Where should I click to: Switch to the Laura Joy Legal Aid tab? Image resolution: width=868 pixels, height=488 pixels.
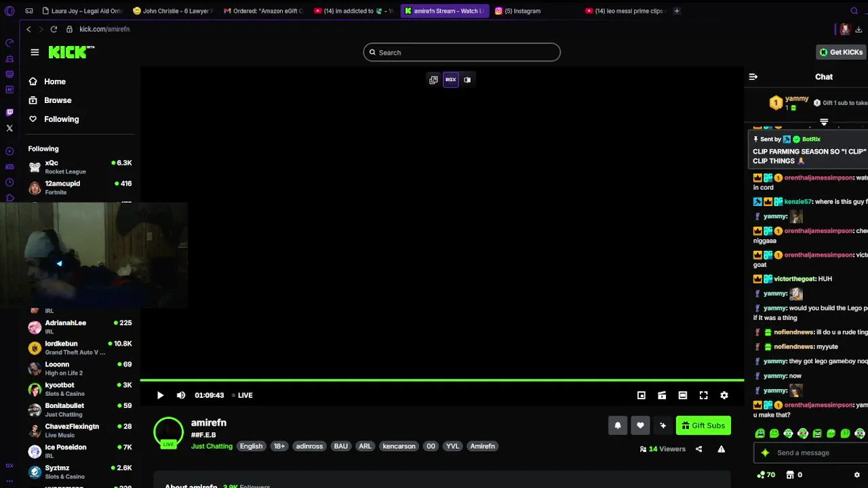point(83,11)
